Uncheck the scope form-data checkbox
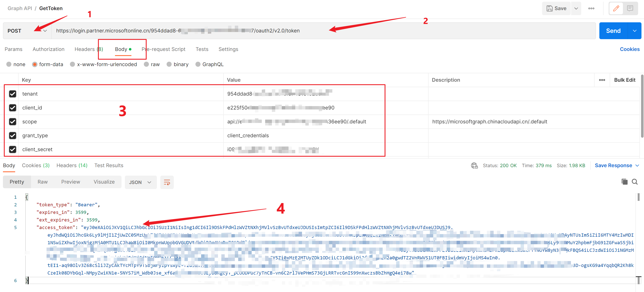Viewport: 644px width, 292px height. [12, 121]
